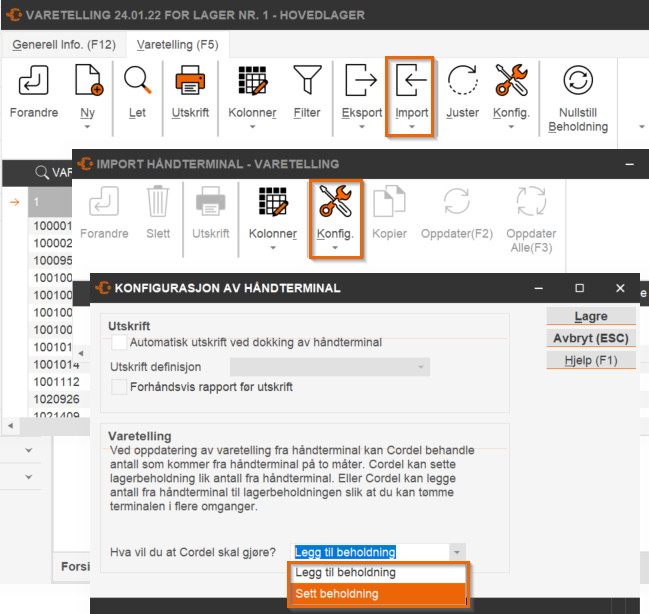
Task: Click the search magnifier in VAR column header
Action: [42, 172]
